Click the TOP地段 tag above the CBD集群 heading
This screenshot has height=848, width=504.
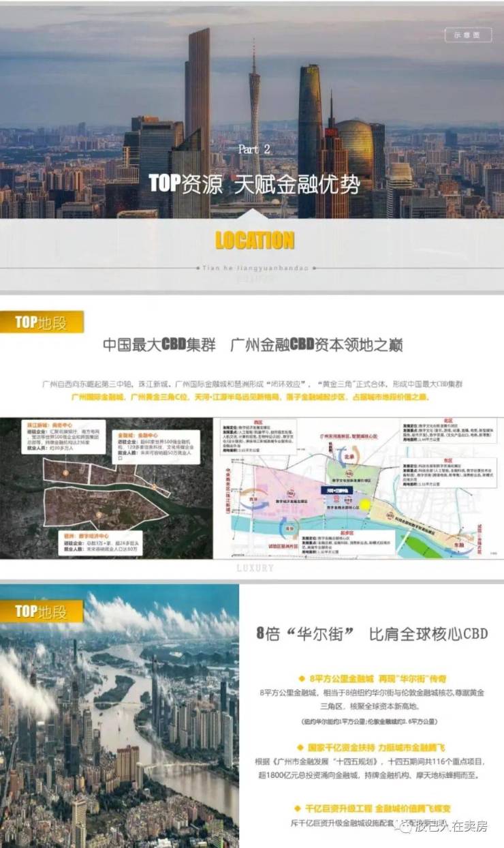(42, 322)
